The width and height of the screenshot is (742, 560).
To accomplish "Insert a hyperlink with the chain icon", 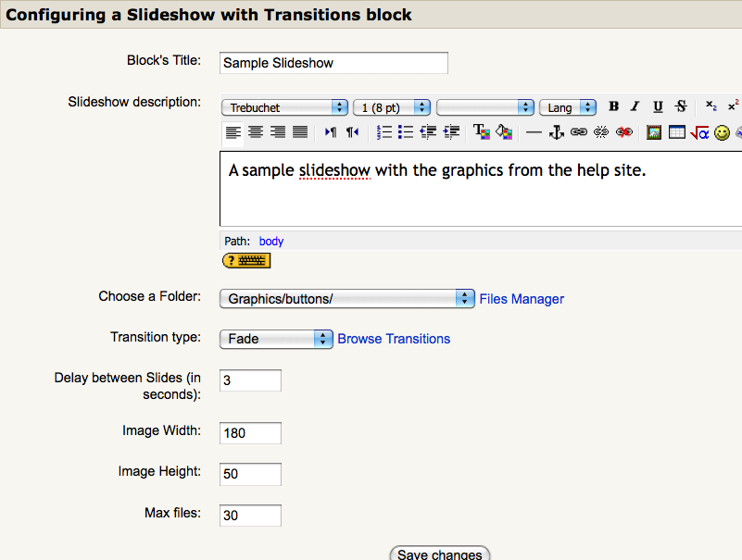I will coord(578,132).
